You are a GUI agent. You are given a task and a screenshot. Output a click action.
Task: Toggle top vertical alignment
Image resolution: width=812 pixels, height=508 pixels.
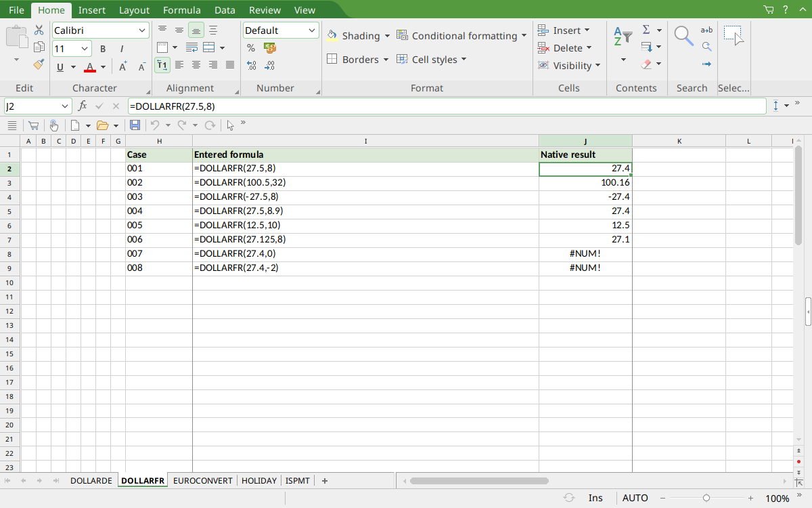pyautogui.click(x=162, y=30)
